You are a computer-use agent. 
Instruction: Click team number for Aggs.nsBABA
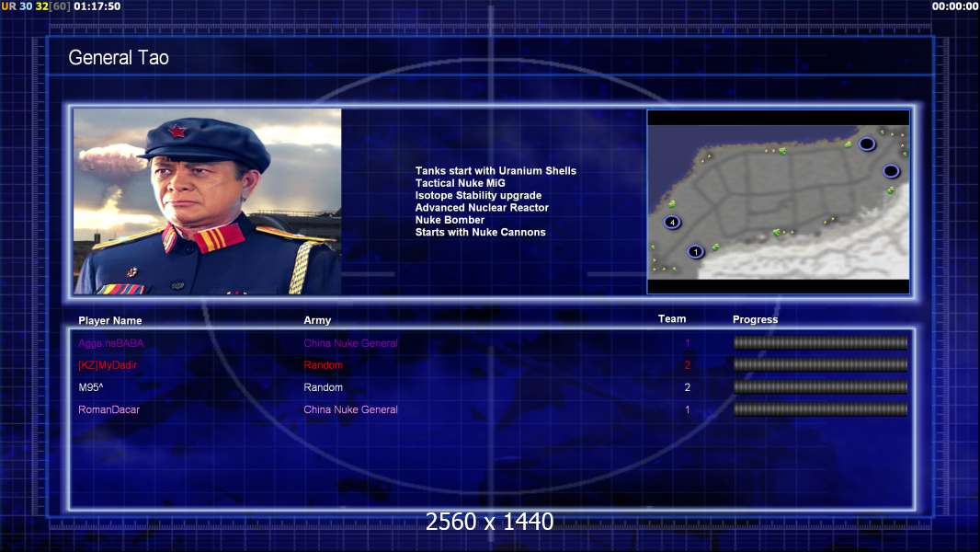pyautogui.click(x=688, y=343)
